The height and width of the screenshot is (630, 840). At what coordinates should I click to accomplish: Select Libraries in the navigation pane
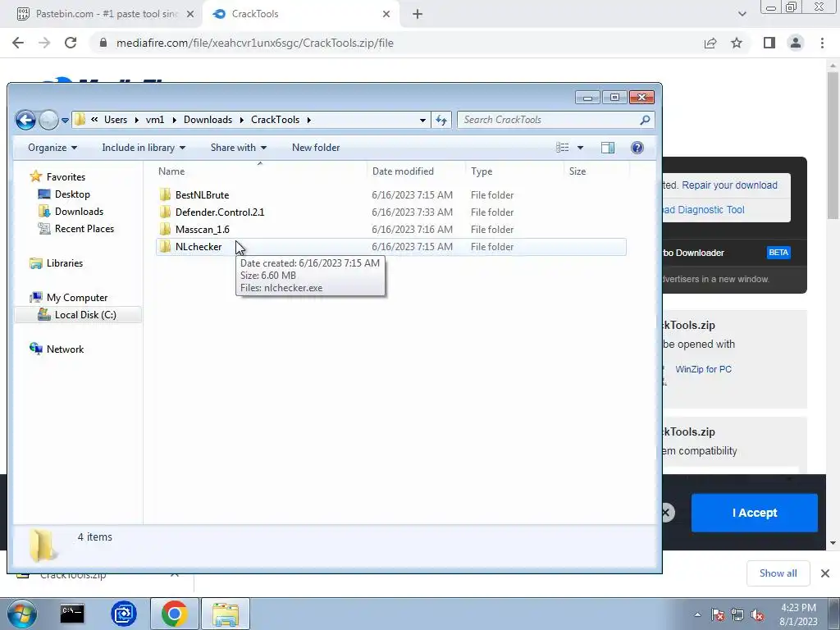tap(64, 263)
